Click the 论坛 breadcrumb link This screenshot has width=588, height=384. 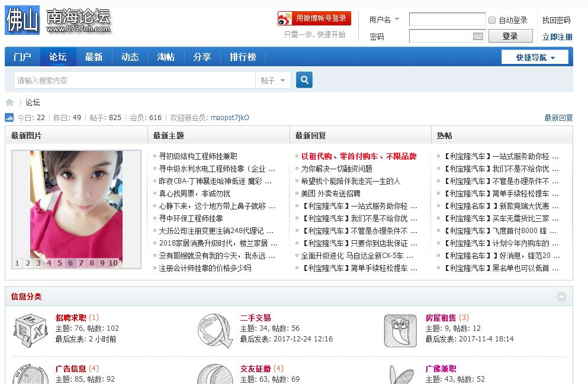33,102
